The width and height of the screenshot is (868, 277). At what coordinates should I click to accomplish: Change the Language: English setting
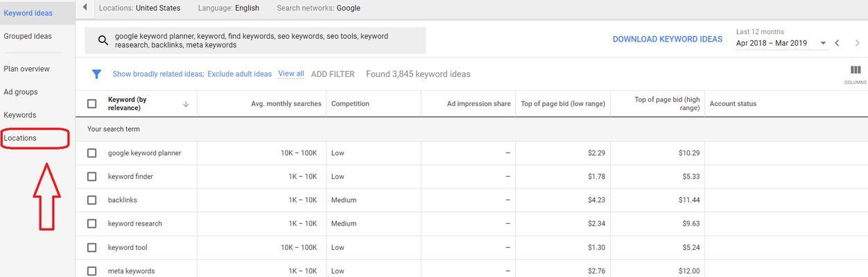point(228,8)
